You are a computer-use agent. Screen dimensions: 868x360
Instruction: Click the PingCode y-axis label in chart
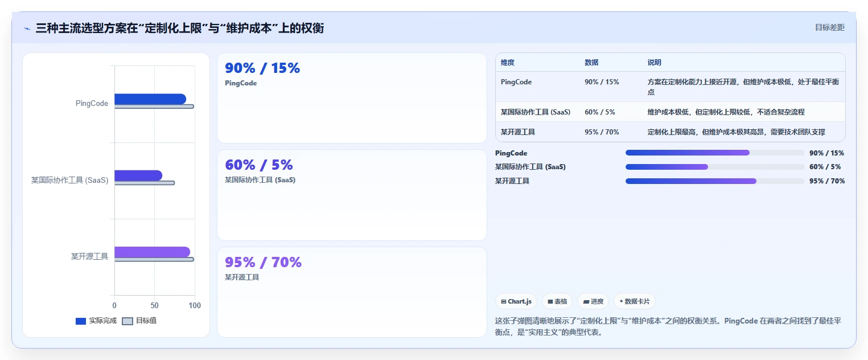click(x=92, y=103)
